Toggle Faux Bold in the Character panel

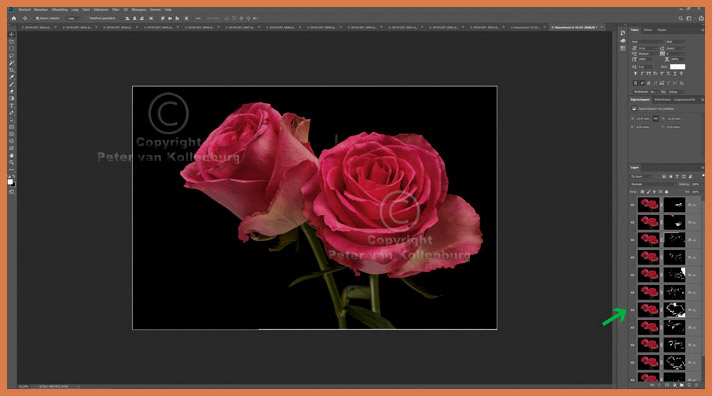coord(635,73)
